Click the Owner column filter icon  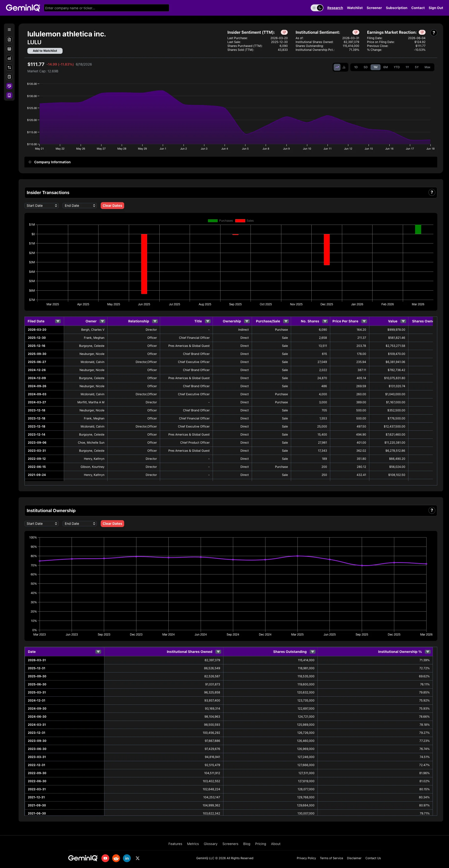[102, 321]
